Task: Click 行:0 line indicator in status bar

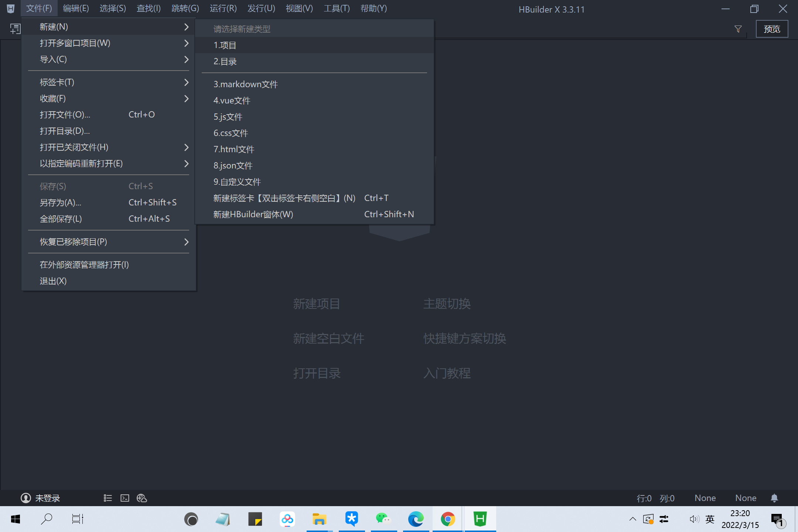Action: point(644,498)
